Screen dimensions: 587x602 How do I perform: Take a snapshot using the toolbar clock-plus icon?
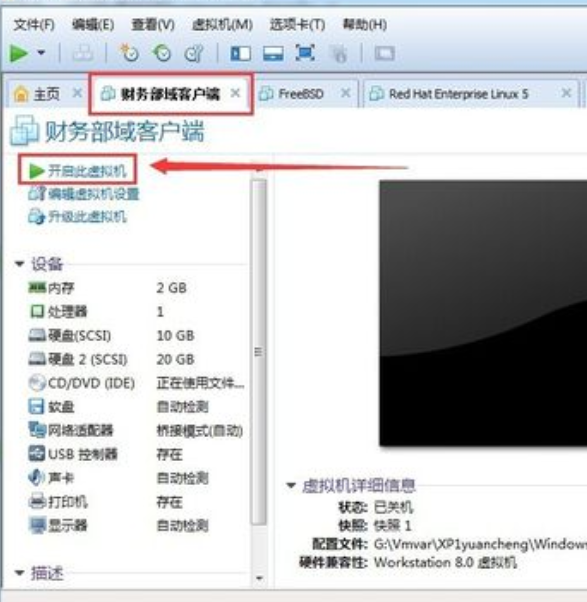point(129,53)
